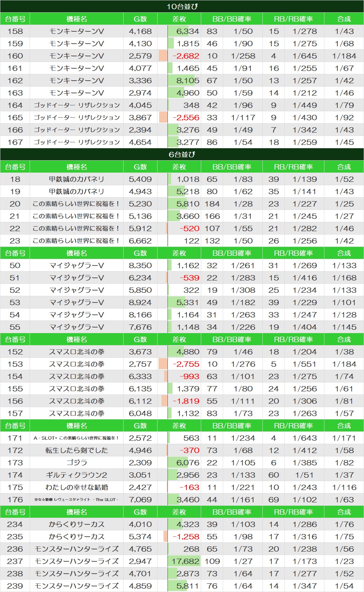The image size is (364, 592).
Task: Click the -1,819 difference value in row 156
Action: click(x=186, y=401)
